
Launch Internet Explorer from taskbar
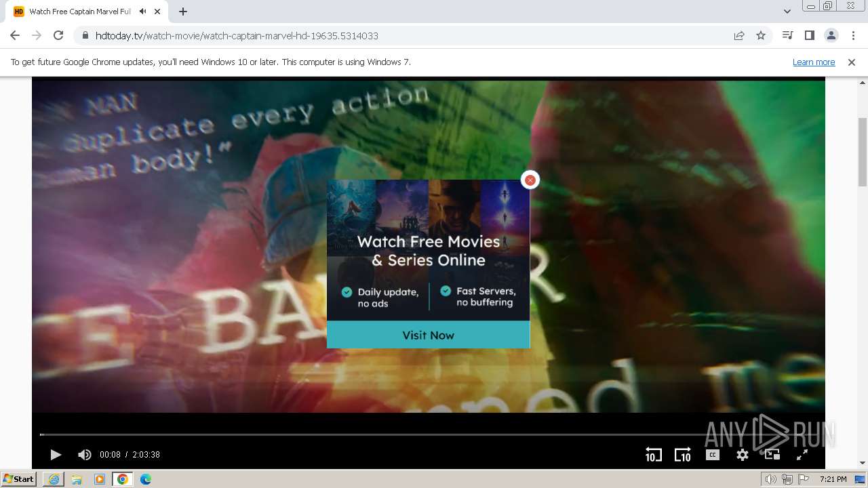pyautogui.click(x=54, y=479)
